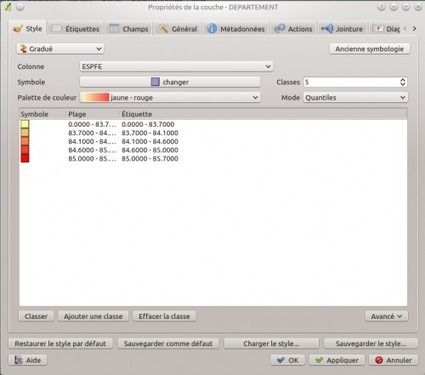Open the Champs tab
This screenshot has width=425, height=375.
pyautogui.click(x=129, y=29)
